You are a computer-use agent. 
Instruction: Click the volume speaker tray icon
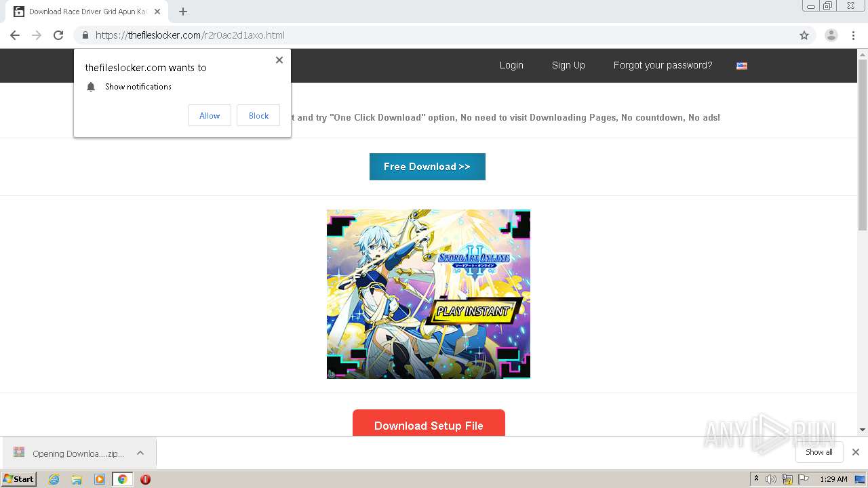point(771,479)
